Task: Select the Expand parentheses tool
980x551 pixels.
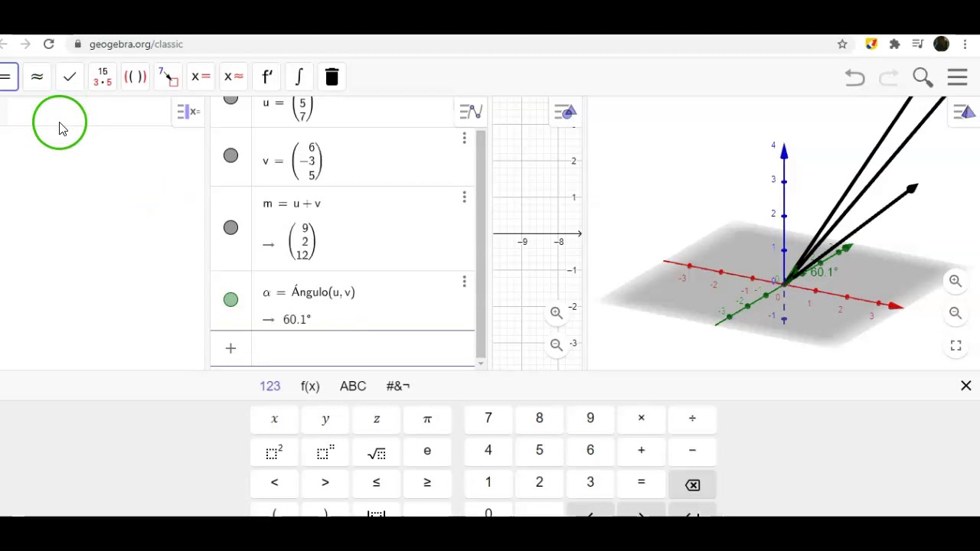Action: click(x=135, y=77)
